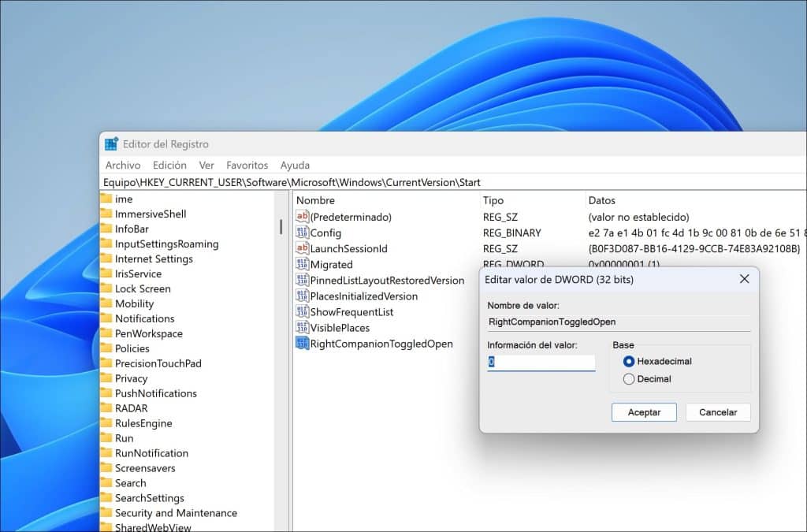Select the Decimal base option
Viewport: 807px width, 532px height.
628,379
